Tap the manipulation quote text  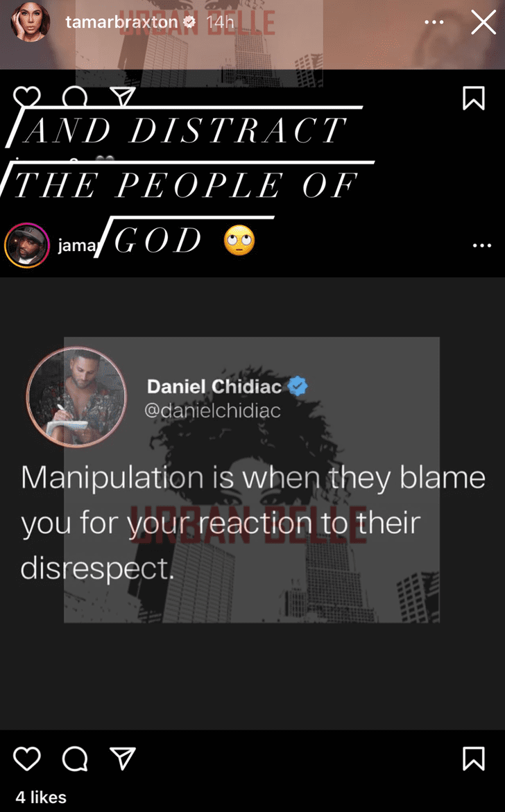point(252,523)
